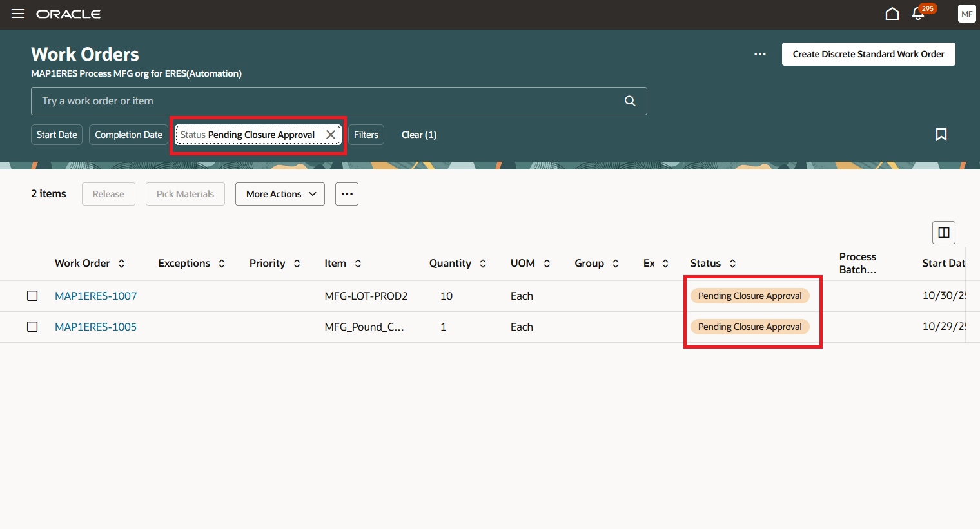Open the Start Date filter
This screenshot has width=980, height=529.
pos(57,135)
